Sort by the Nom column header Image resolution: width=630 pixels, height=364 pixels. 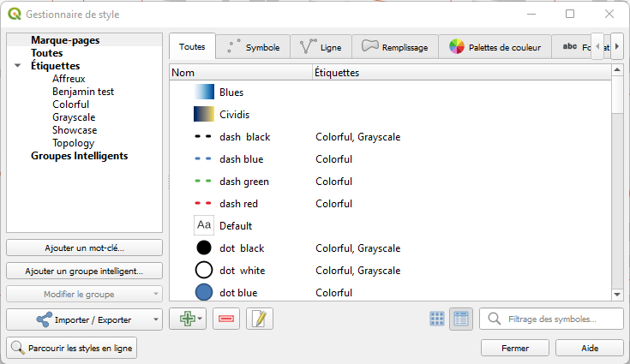(x=241, y=73)
